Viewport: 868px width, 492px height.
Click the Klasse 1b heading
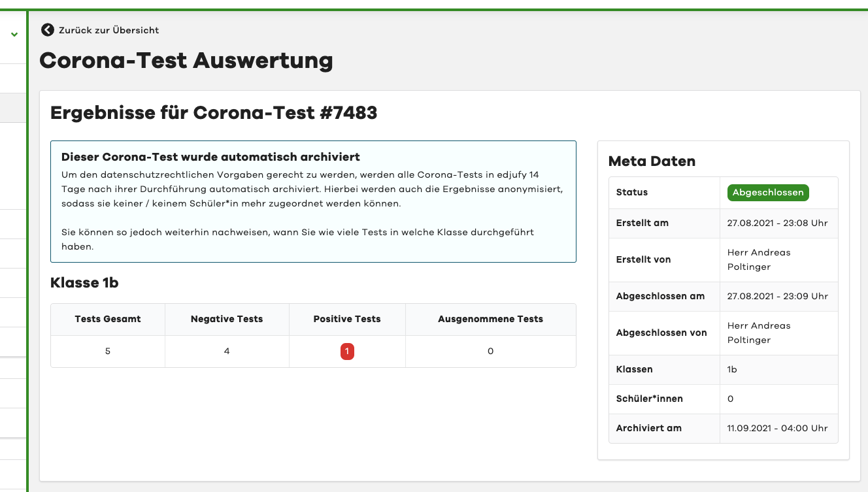pyautogui.click(x=85, y=283)
